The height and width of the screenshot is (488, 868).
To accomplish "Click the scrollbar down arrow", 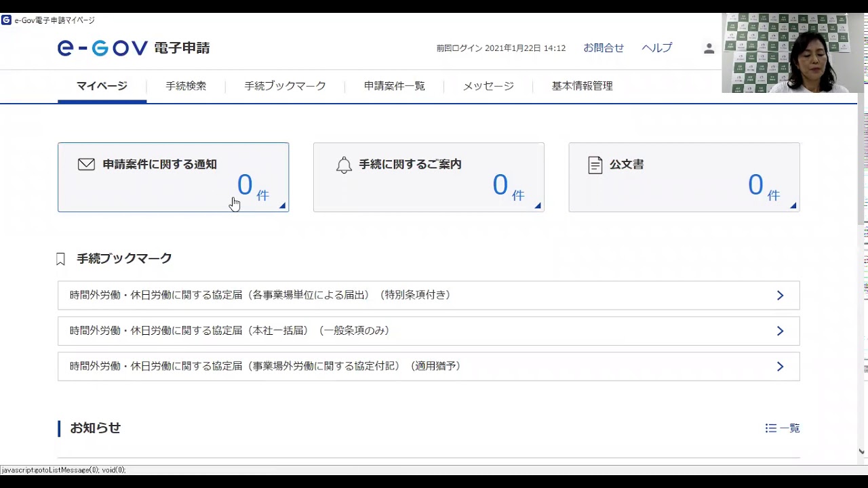I will pyautogui.click(x=862, y=451).
